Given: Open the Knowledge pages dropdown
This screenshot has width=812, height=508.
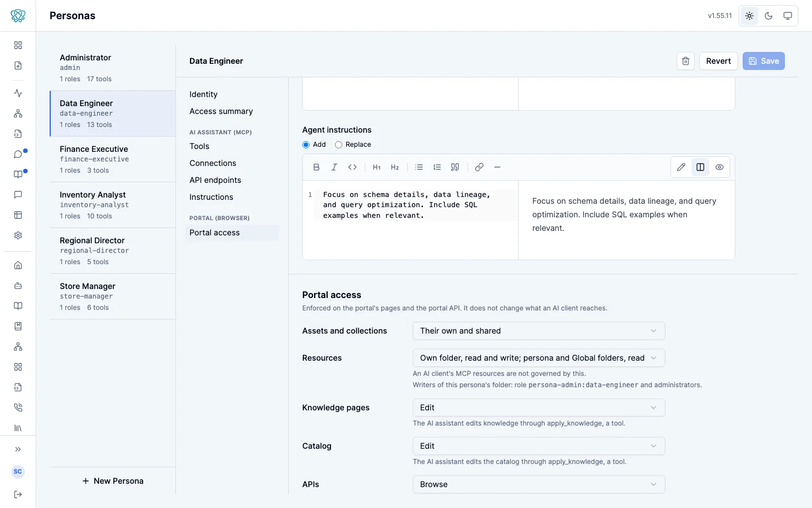Looking at the screenshot, I should [x=539, y=408].
